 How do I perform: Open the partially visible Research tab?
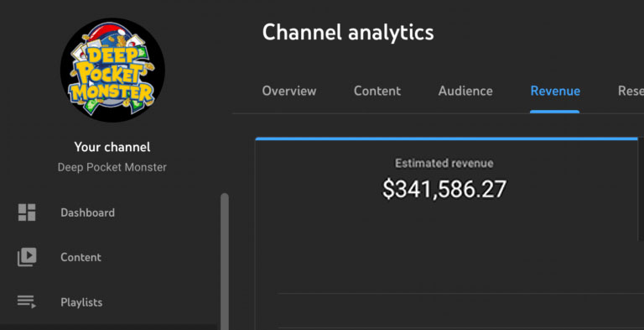631,91
